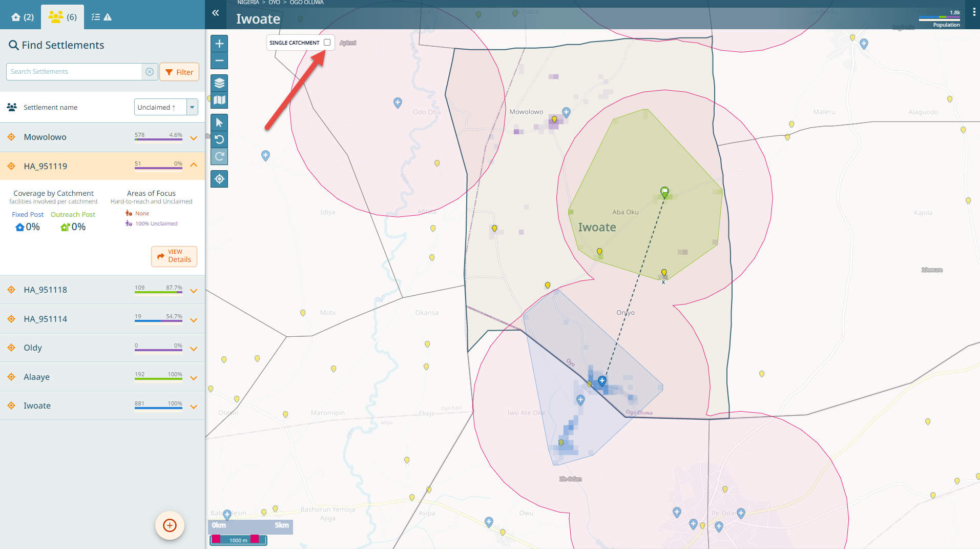The image size is (980, 549).
Task: Select the green outreach post marker near Aba Oku
Action: (664, 192)
